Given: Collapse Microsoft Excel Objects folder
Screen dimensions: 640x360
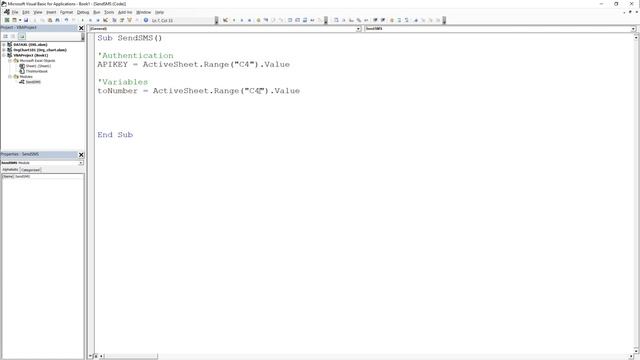Looking at the screenshot, I should tap(10, 60).
